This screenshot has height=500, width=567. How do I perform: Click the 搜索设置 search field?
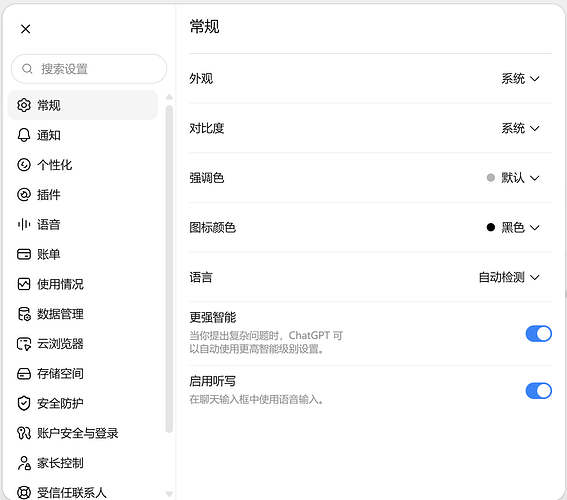pos(89,69)
